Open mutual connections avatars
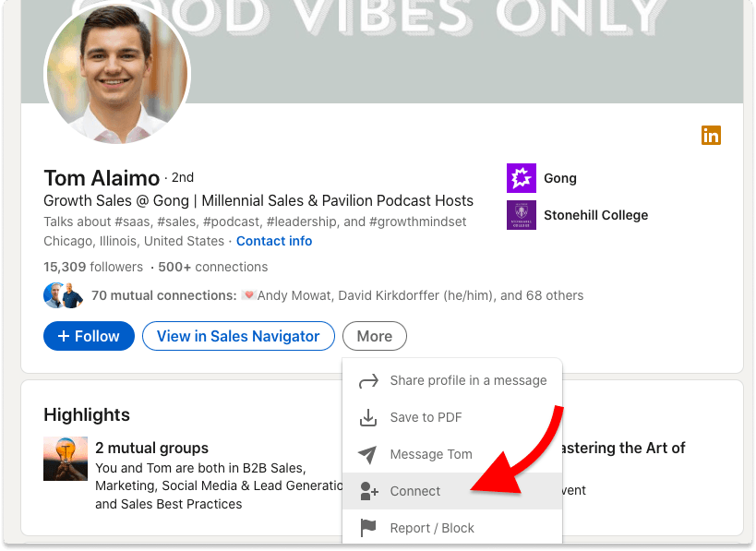Image resolution: width=756 pixels, height=551 pixels. (x=63, y=295)
